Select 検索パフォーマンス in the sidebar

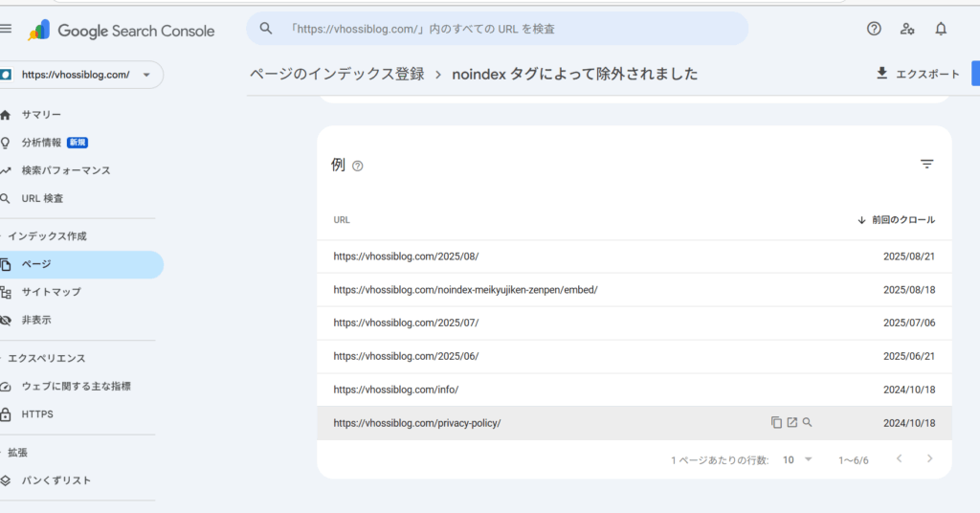[x=66, y=170]
